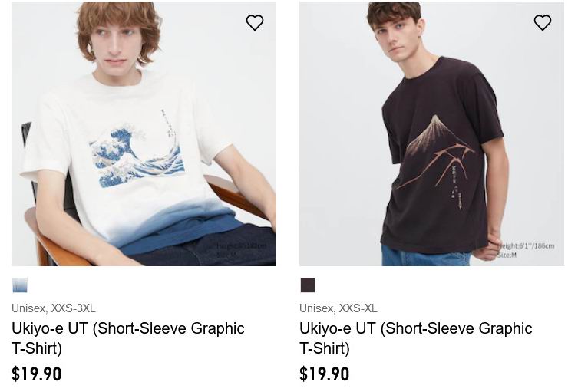This screenshot has width=568, height=392.
Task: Click the Height 6'1" model size caption
Action: pyautogui.click(x=525, y=250)
